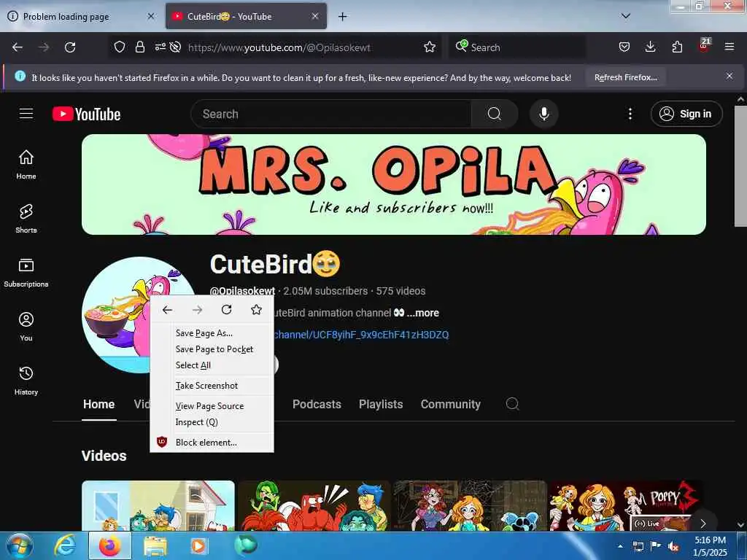Open the shield tracking protection icon

pyautogui.click(x=120, y=47)
